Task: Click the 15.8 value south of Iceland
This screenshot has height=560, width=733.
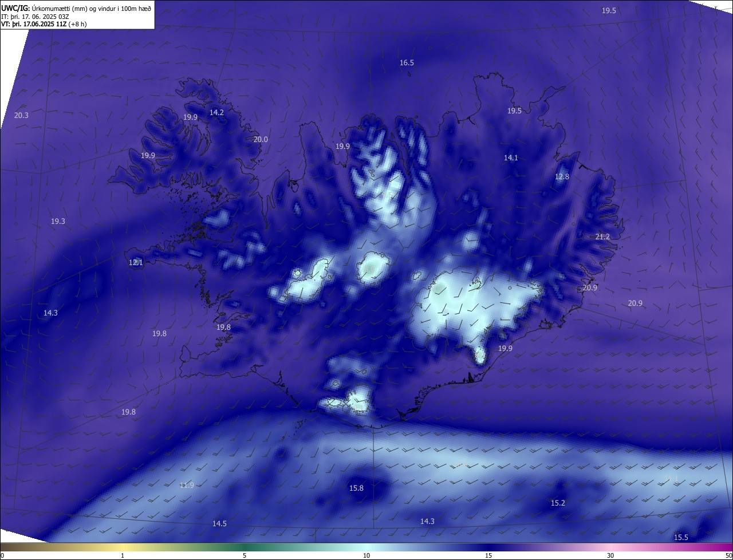Action: coord(356,488)
